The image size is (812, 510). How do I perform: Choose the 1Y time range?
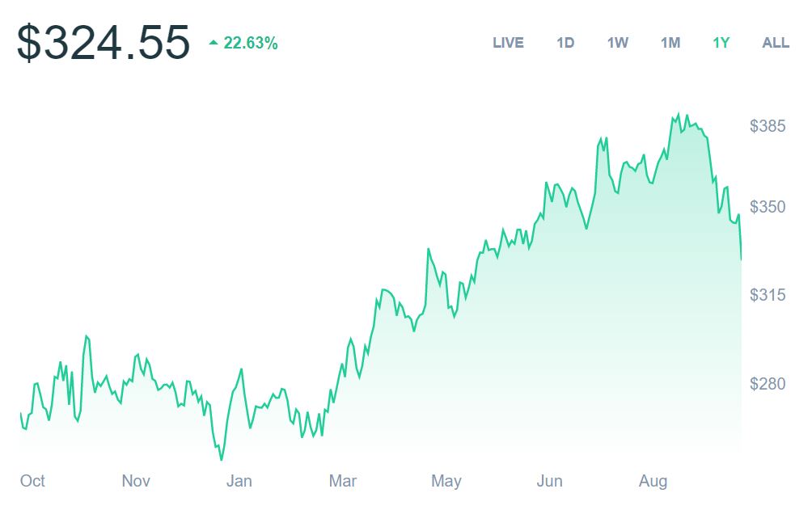point(721,43)
